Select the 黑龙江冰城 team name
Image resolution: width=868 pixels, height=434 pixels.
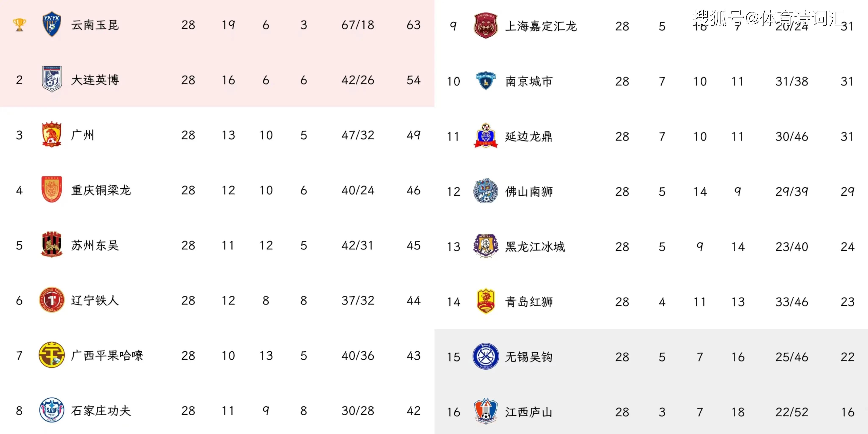click(535, 246)
